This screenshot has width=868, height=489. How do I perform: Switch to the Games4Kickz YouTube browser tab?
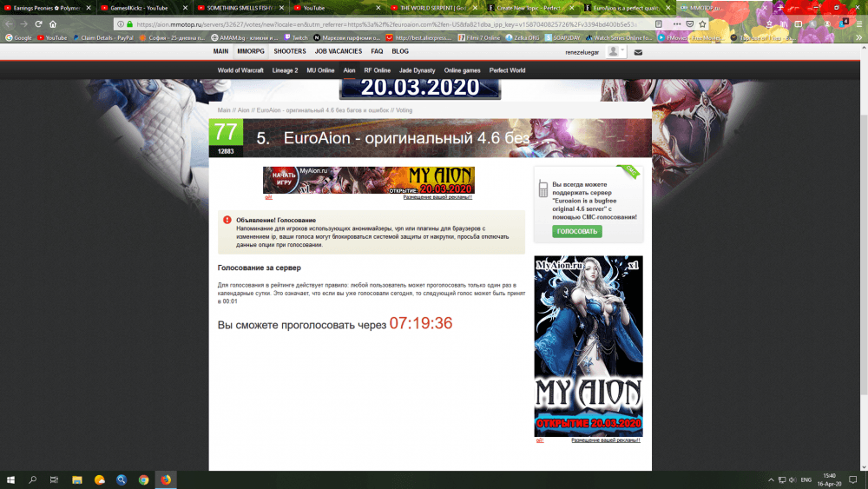click(139, 8)
